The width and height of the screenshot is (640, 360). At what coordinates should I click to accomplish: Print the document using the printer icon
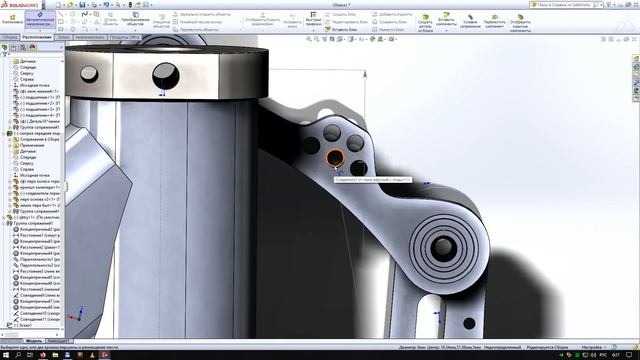click(94, 5)
